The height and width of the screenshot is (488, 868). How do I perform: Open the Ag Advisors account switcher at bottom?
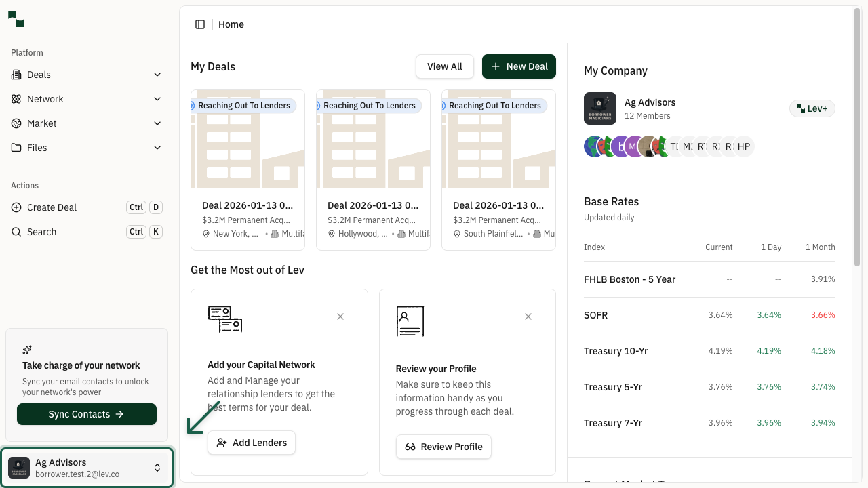coord(87,467)
